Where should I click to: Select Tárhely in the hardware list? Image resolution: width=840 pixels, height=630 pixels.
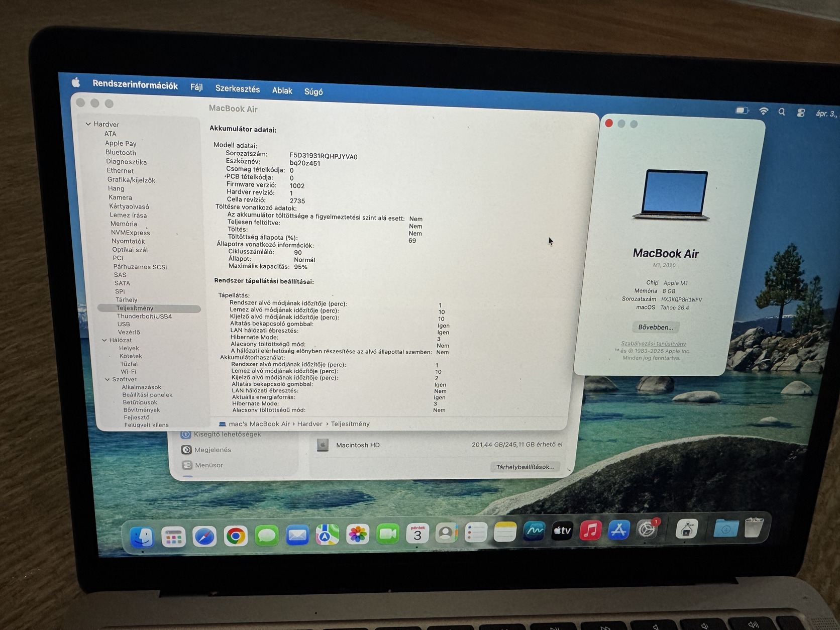tap(126, 300)
